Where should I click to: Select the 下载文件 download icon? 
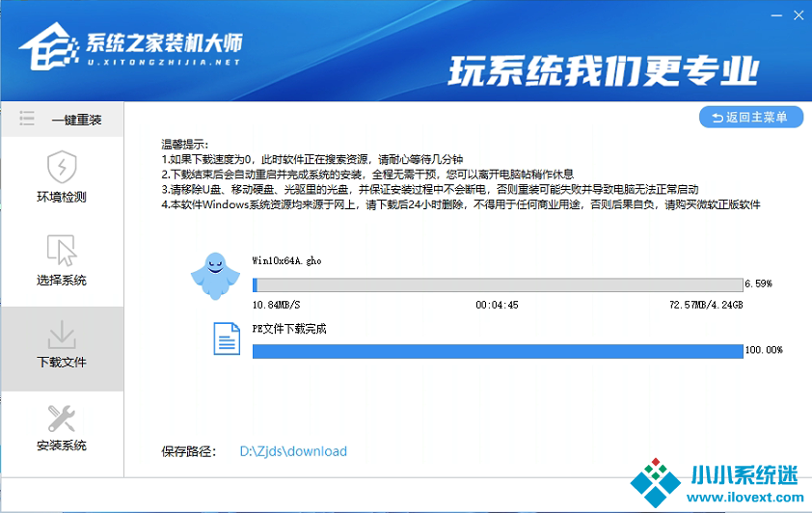62,335
